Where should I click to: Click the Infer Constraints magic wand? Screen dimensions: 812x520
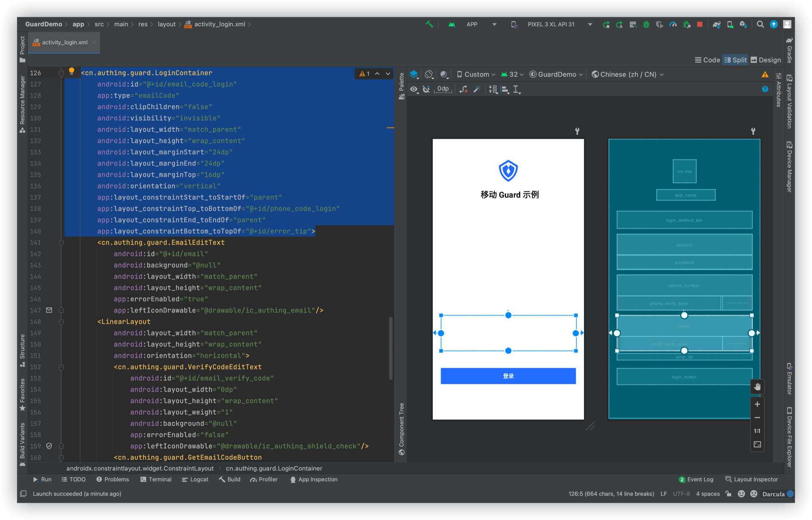(477, 89)
